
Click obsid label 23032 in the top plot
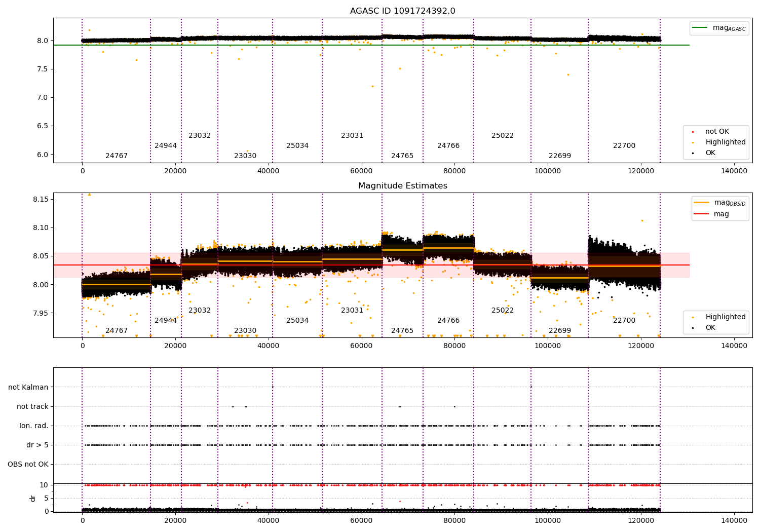[200, 136]
